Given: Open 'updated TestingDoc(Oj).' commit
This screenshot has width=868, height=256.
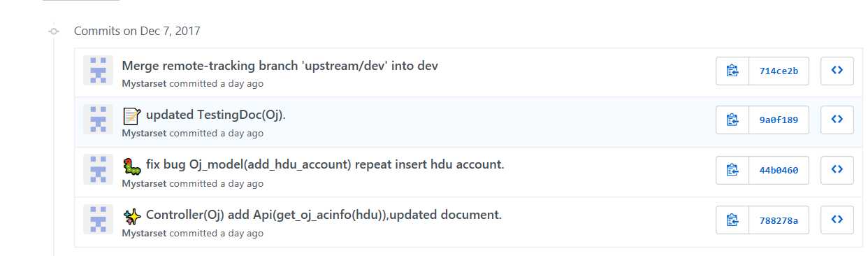Looking at the screenshot, I should coord(216,115).
